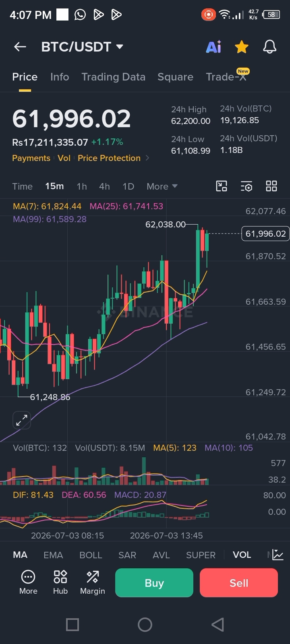Tap the Android recent apps square
This screenshot has width=290, height=644.
click(72, 625)
